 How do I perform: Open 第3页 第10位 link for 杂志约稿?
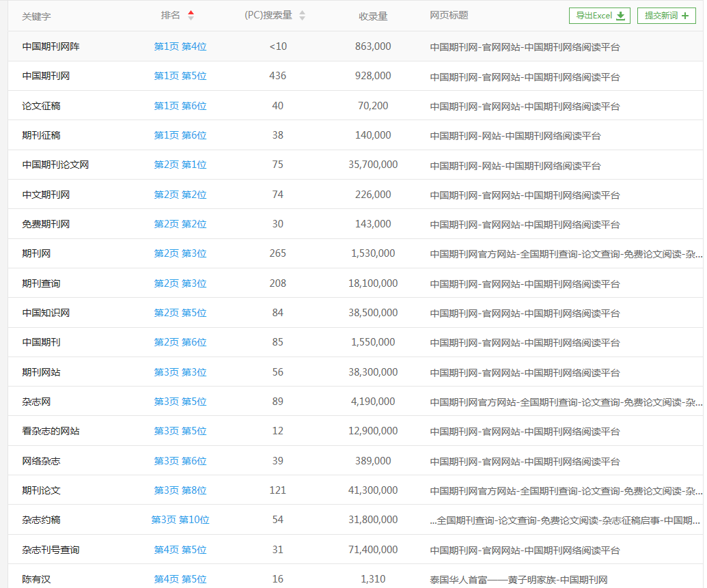click(180, 520)
